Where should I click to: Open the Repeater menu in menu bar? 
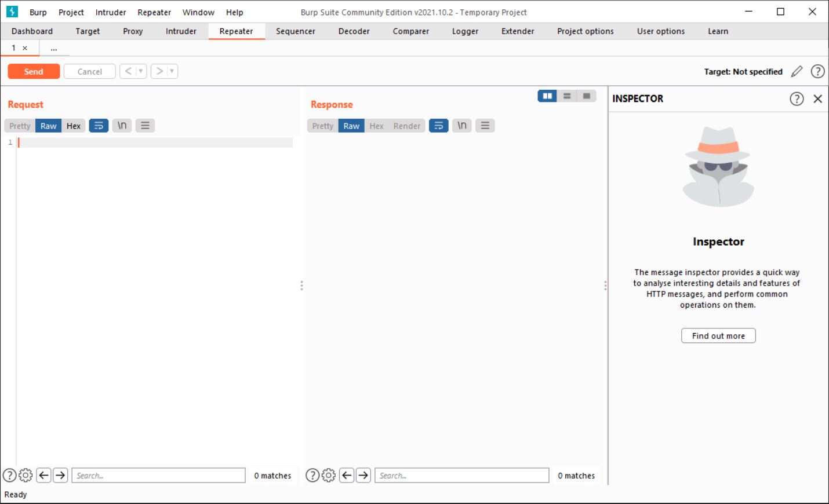[x=154, y=12]
